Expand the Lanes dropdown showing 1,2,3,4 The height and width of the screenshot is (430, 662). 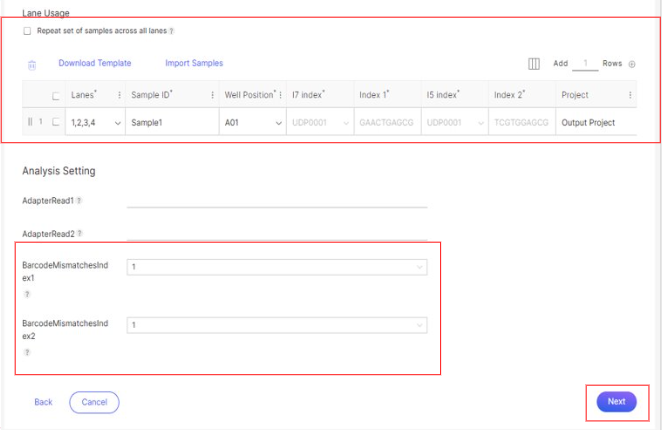tap(119, 123)
